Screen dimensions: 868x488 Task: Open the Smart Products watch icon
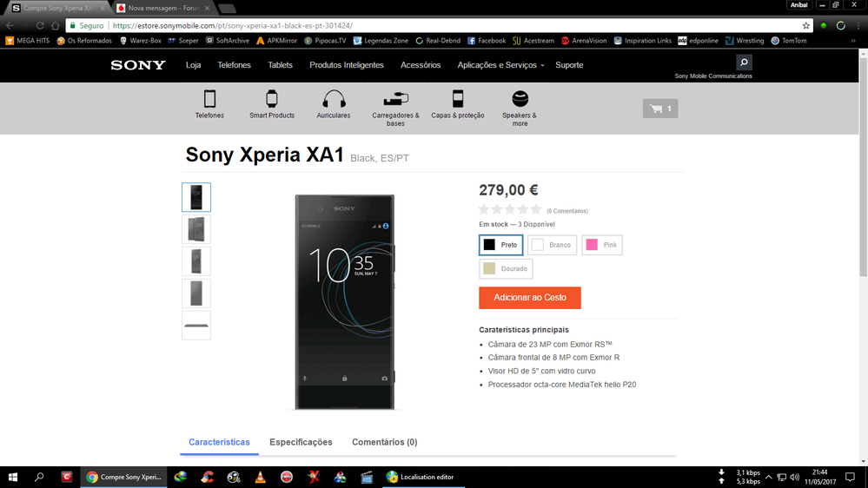[272, 99]
